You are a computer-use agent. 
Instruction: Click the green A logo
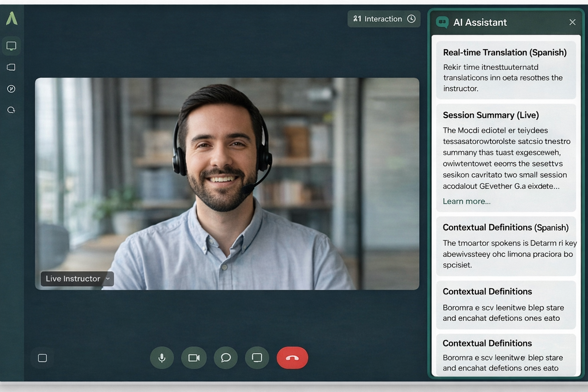[x=11, y=18]
